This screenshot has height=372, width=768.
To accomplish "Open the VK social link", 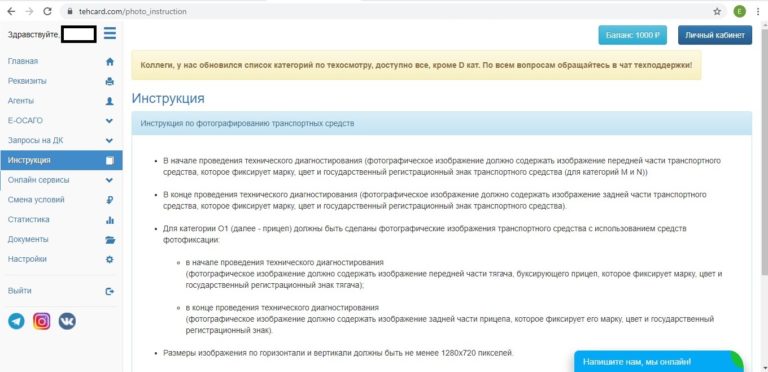I will click(67, 321).
